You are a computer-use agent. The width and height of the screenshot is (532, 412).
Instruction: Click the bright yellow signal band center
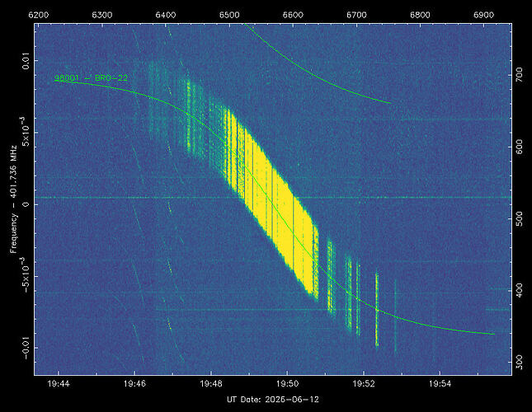point(271,204)
